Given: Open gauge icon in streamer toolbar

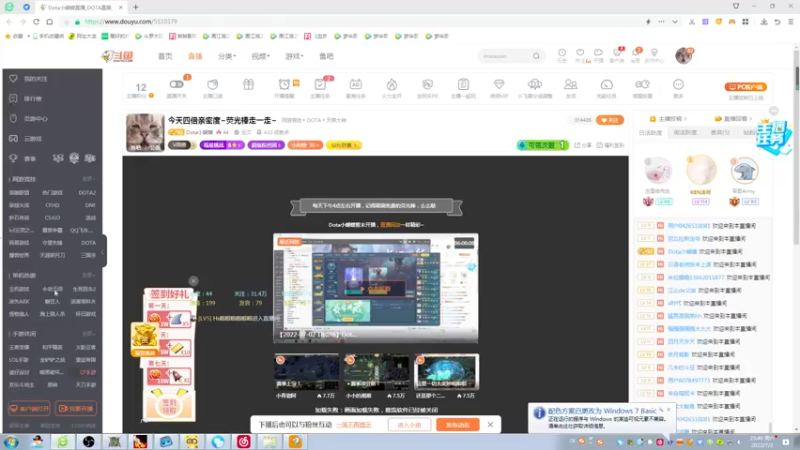Looking at the screenshot, I should coord(607,85).
